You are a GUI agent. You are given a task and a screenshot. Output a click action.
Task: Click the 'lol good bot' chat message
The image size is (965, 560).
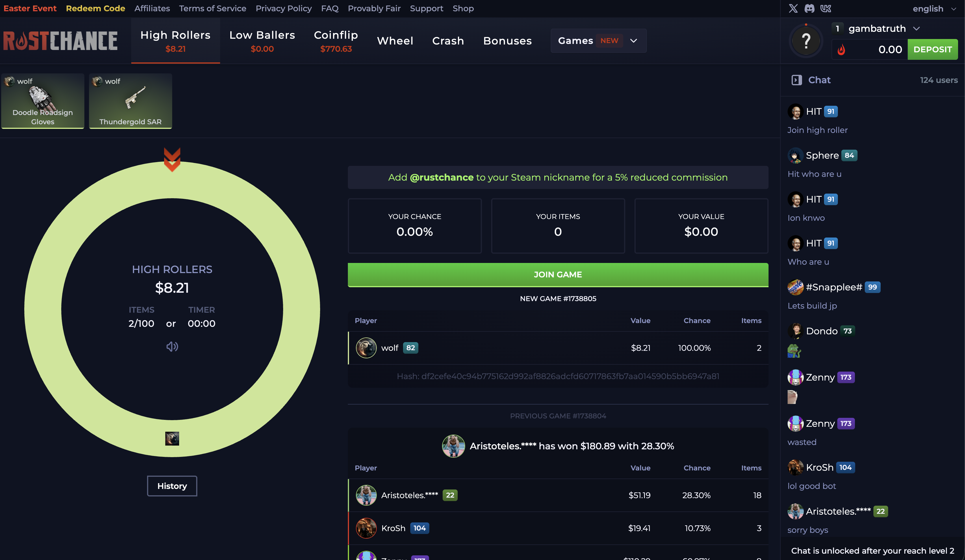pos(812,486)
